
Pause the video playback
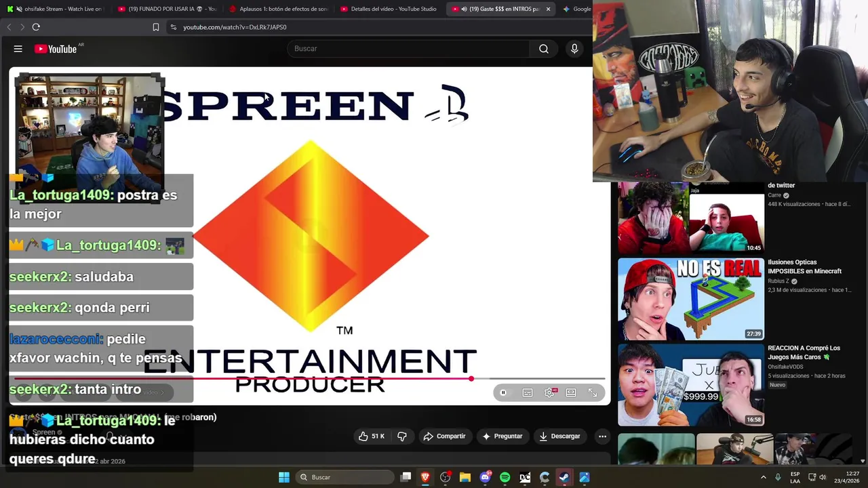click(503, 392)
